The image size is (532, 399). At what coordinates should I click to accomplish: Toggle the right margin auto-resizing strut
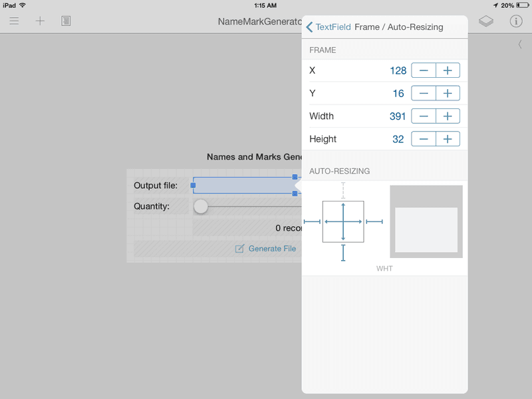pyautogui.click(x=374, y=221)
